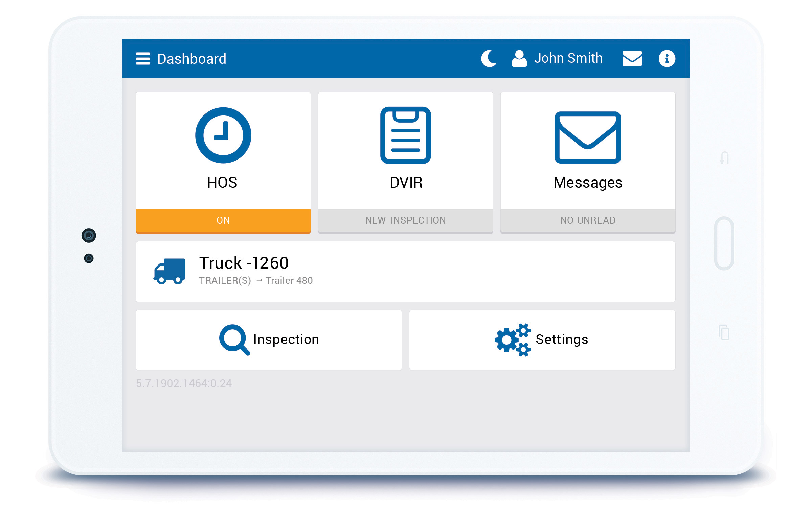Open Settings via the gears icon
Image resolution: width=812 pixels, height=508 pixels.
512,339
